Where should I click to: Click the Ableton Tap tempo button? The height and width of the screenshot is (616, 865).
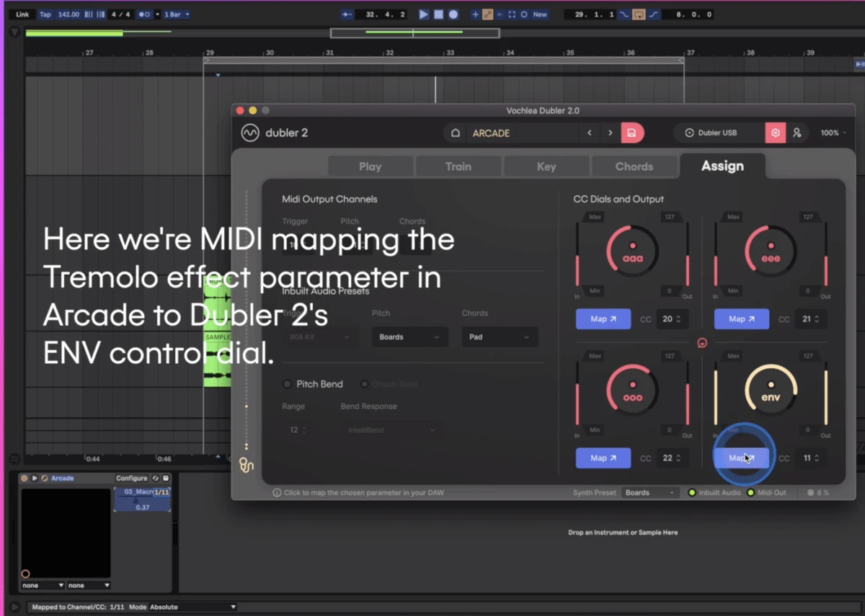[x=45, y=14]
